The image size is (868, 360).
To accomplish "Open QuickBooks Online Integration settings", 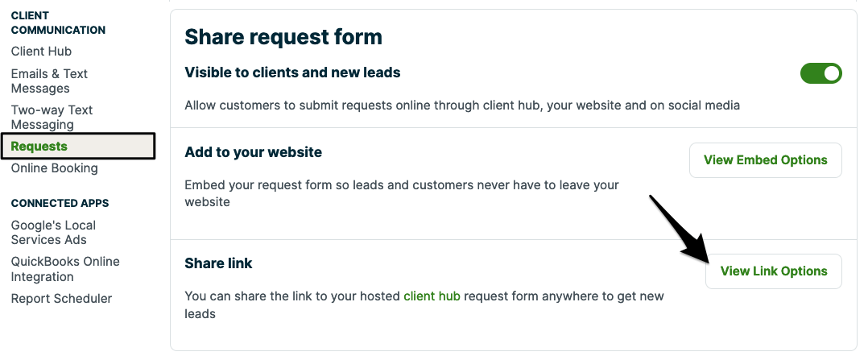I will click(65, 269).
